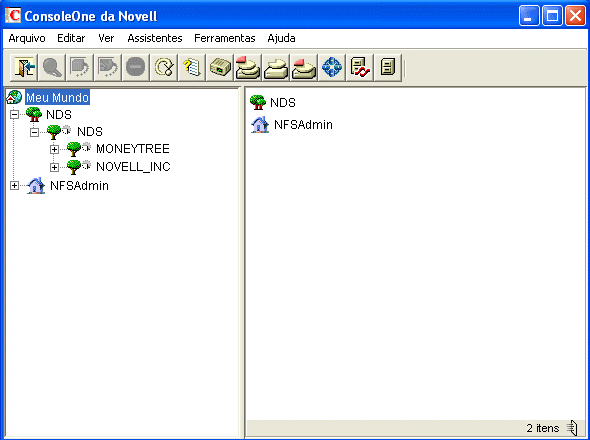Select NFSAdmin in the right pane
Viewport: 590px width, 440px height.
(x=303, y=125)
